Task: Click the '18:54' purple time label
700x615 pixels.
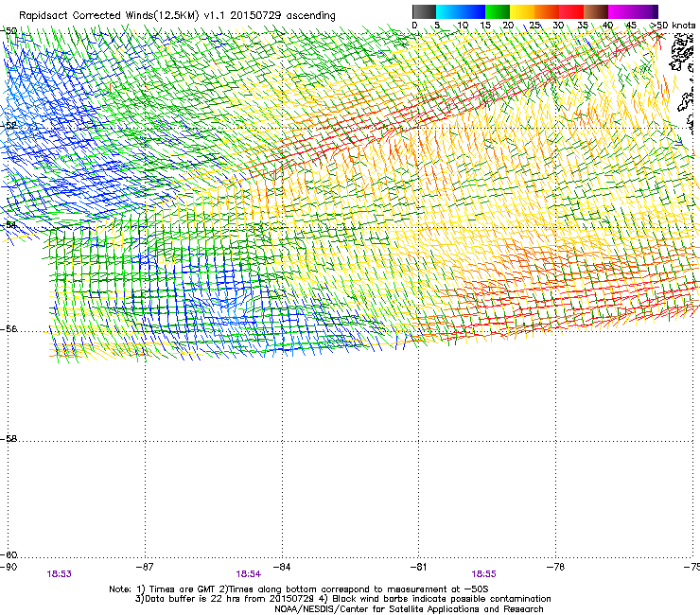Action: tap(249, 574)
